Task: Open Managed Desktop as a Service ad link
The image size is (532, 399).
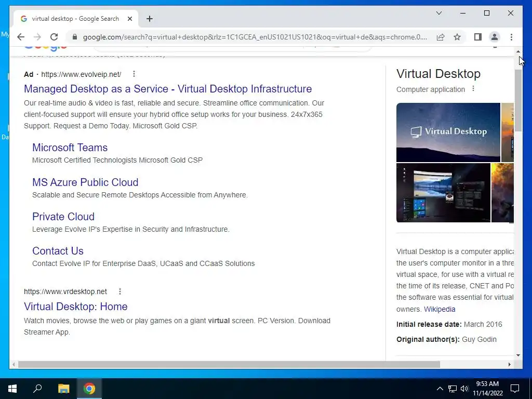Action: pyautogui.click(x=168, y=89)
